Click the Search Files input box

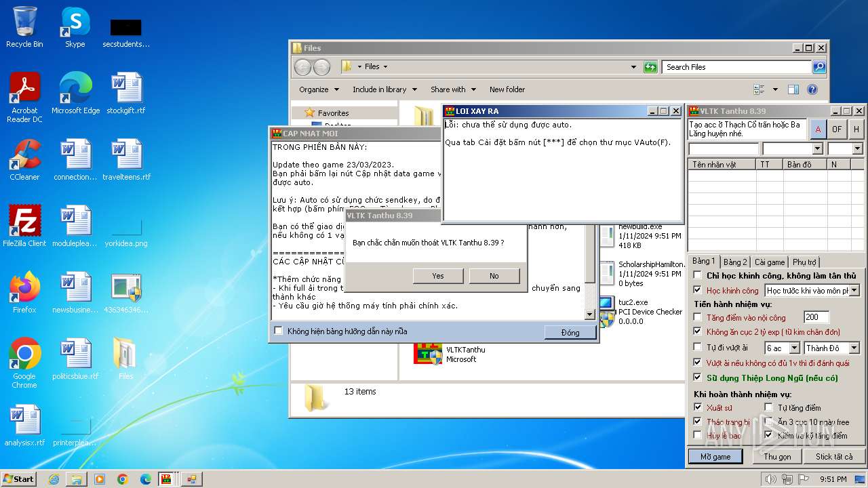[x=736, y=66]
